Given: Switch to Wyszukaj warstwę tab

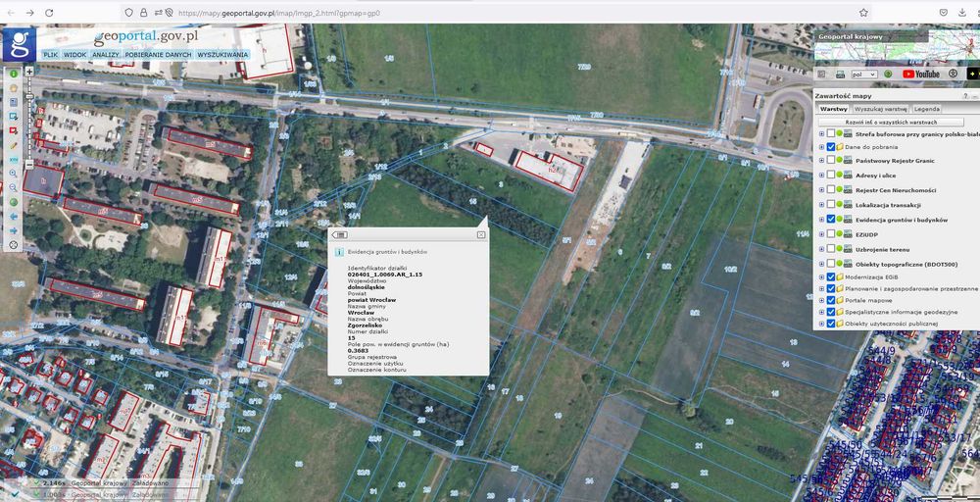Looking at the screenshot, I should (881, 109).
